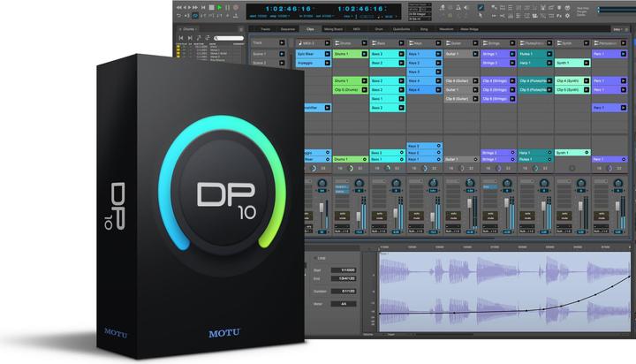Select the Pointer arrow tool
Image resolution: width=636 pixels, height=364 pixels.
click(x=481, y=15)
